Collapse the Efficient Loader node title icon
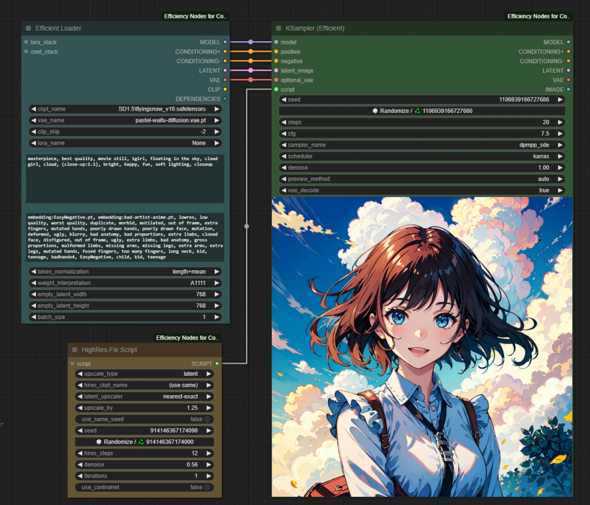 point(28,28)
